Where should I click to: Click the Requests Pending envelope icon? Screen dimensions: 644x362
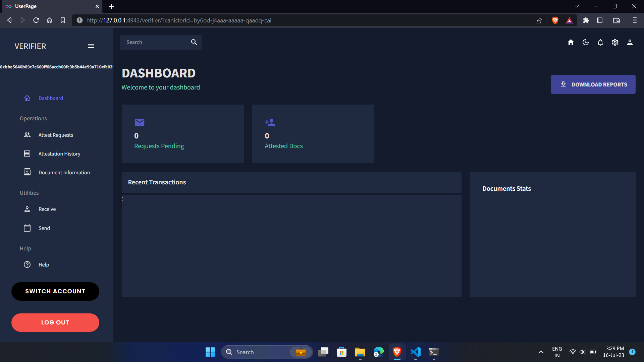(x=140, y=122)
